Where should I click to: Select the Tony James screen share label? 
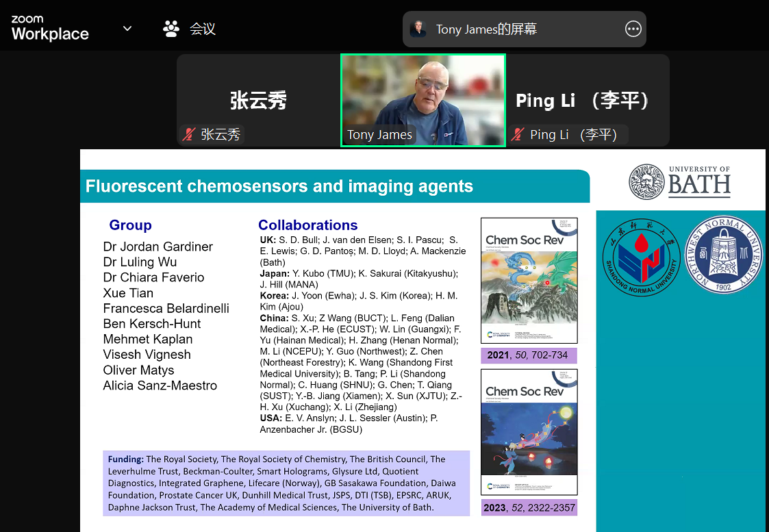[x=486, y=29]
